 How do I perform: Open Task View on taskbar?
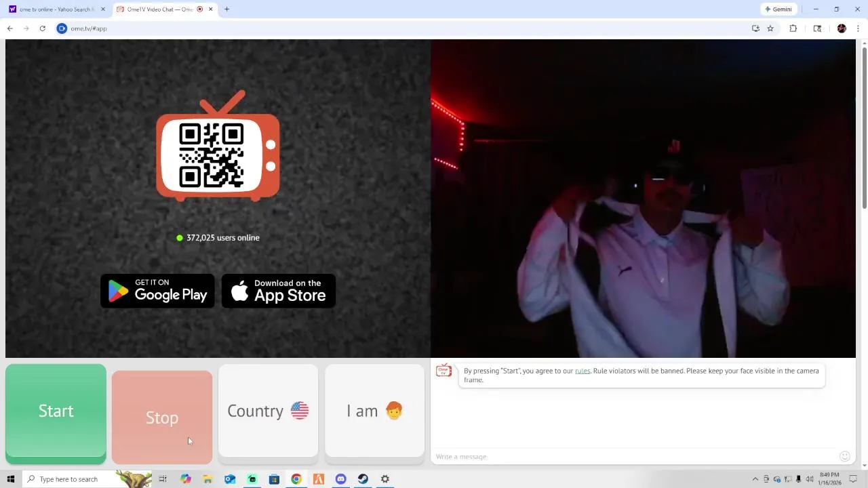pyautogui.click(x=163, y=479)
